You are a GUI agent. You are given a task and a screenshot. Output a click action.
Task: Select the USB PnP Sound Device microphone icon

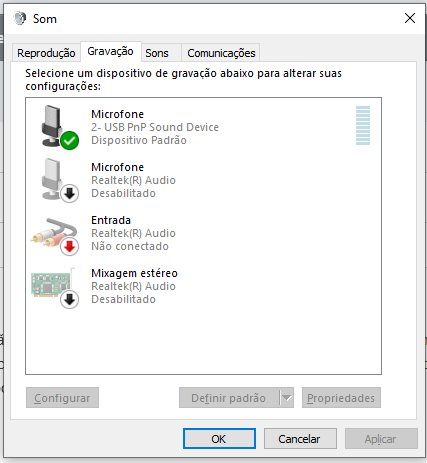56,127
